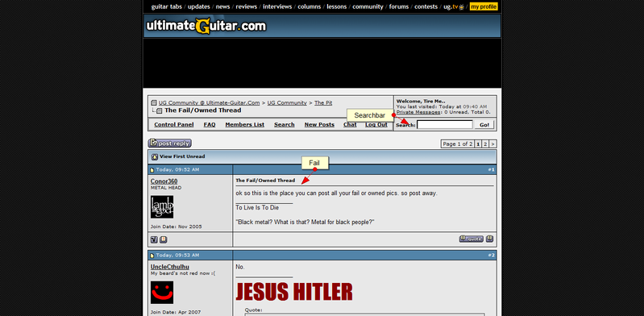
Task: Log Out of the forum
Action: coord(376,124)
